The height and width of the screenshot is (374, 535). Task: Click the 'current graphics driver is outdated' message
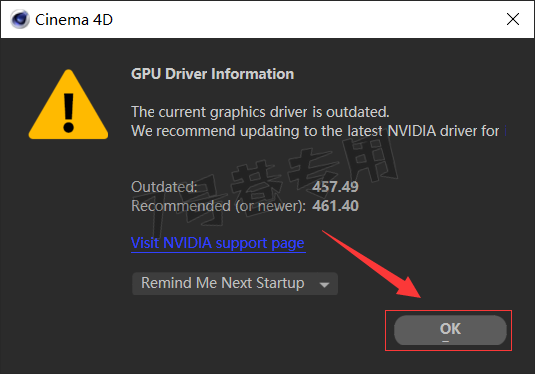[x=260, y=112]
